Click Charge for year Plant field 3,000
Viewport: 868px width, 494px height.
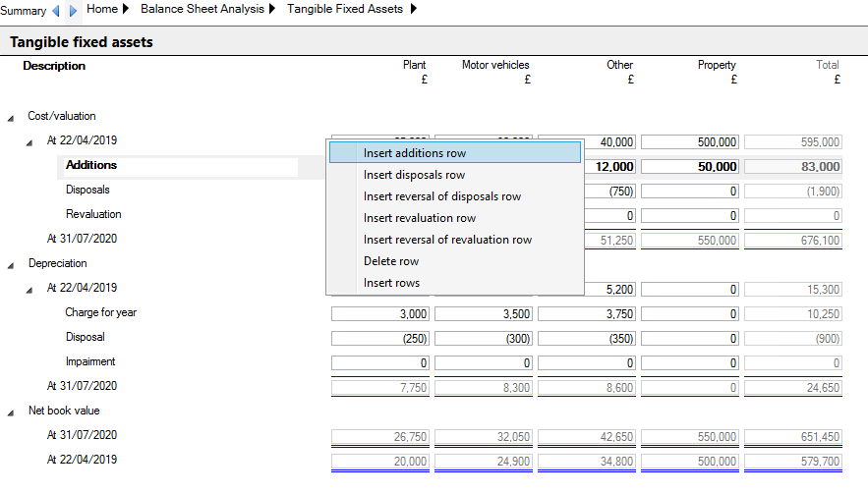pos(379,314)
